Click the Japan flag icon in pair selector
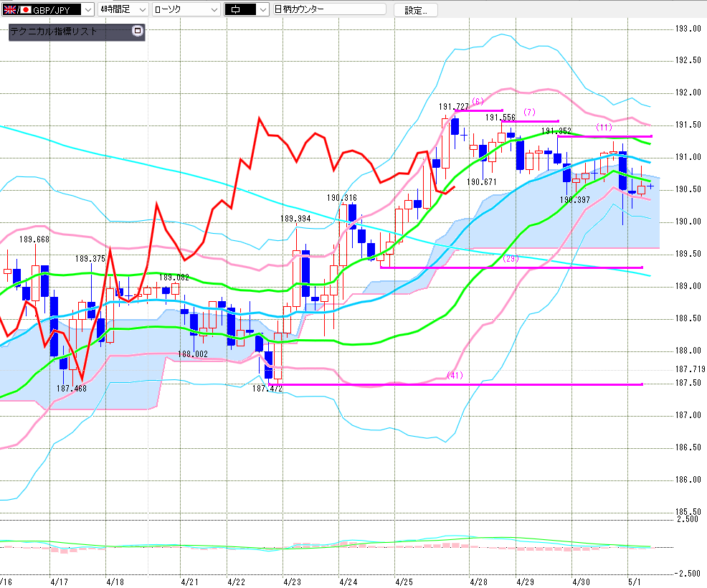Screen dimensions: 707x588 pyautogui.click(x=26, y=9)
